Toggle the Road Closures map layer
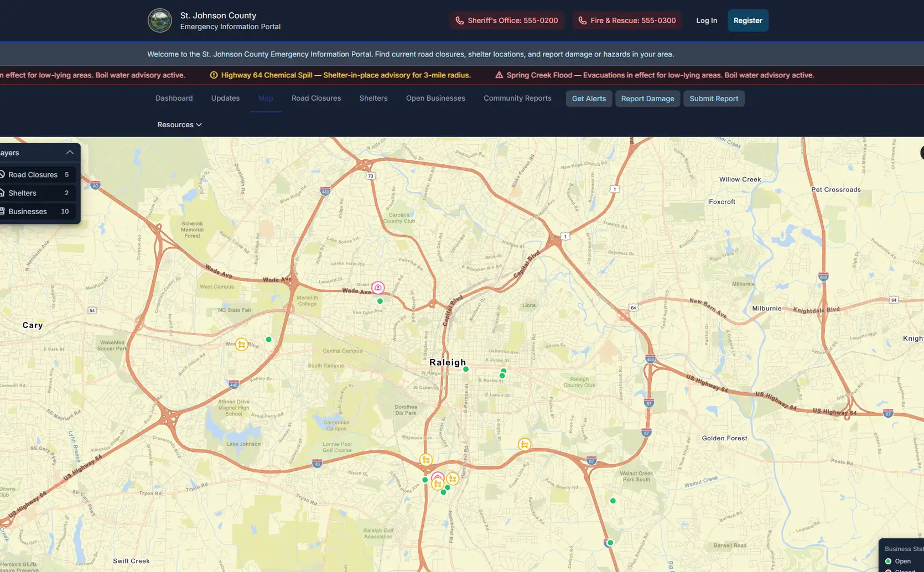This screenshot has height=572, width=924. click(x=37, y=175)
